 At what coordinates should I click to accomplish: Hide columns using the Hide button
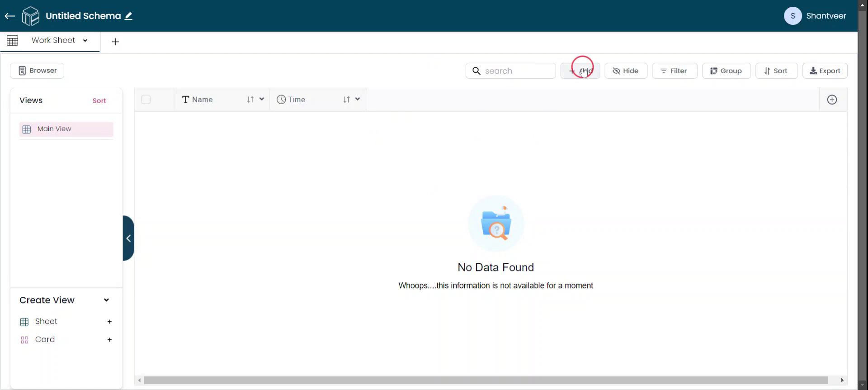[x=626, y=71]
